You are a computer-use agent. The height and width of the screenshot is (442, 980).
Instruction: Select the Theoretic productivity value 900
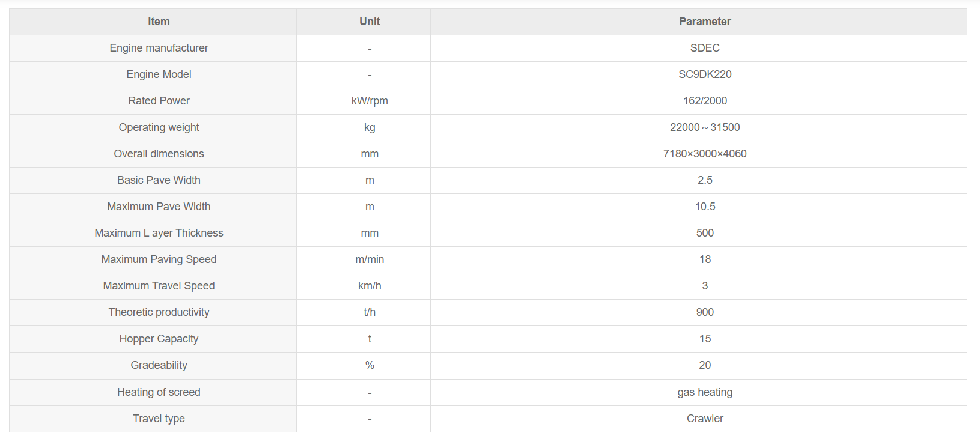705,312
